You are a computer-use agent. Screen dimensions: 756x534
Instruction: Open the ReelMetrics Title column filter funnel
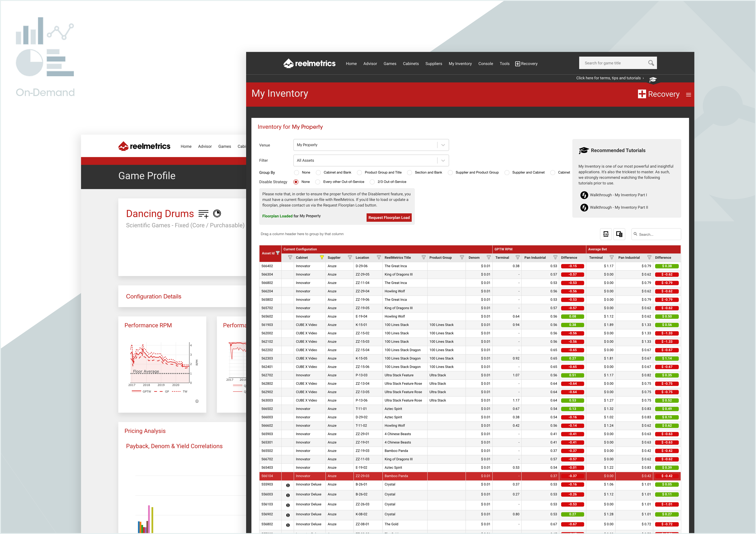coord(423,257)
